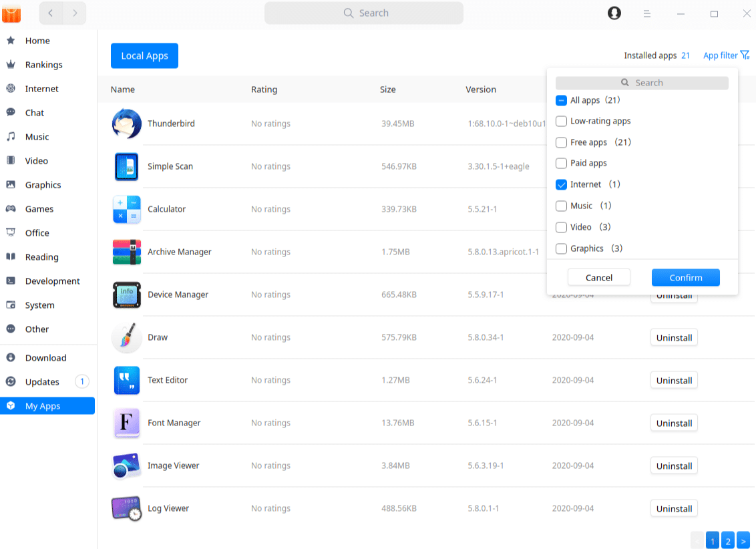Uncheck the Internet filter checkbox
This screenshot has height=549, width=756.
(561, 184)
